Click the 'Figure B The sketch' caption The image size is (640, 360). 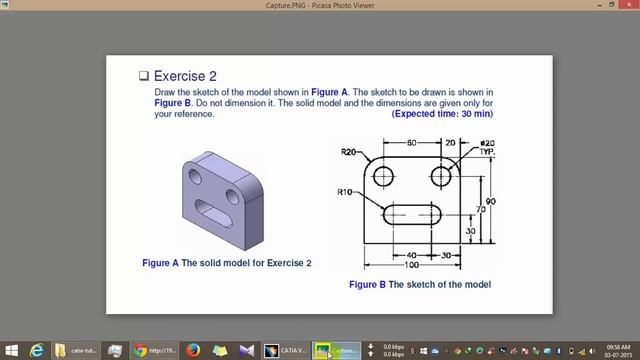pos(420,284)
